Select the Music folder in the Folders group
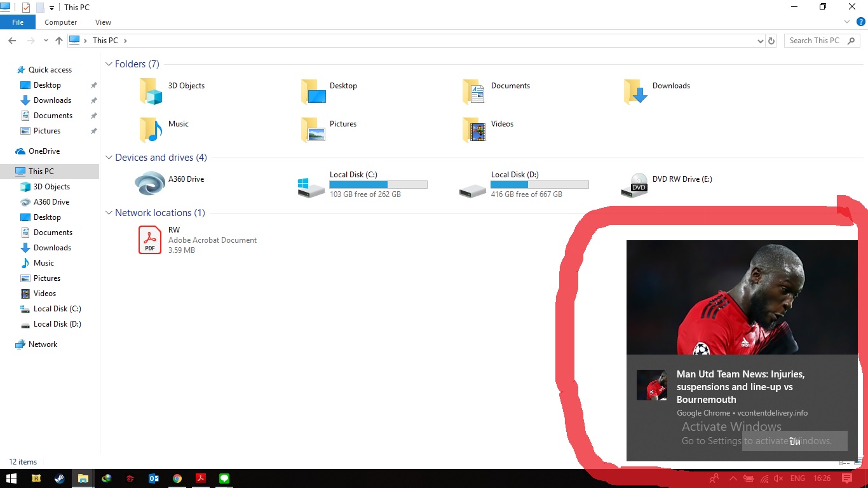Screen dimensions: 868x488 [151, 130]
